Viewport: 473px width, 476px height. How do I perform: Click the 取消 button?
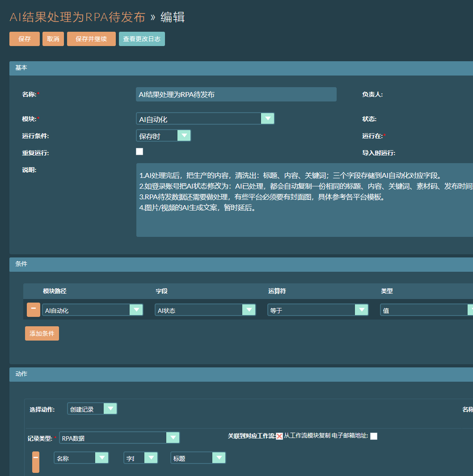[x=53, y=39]
